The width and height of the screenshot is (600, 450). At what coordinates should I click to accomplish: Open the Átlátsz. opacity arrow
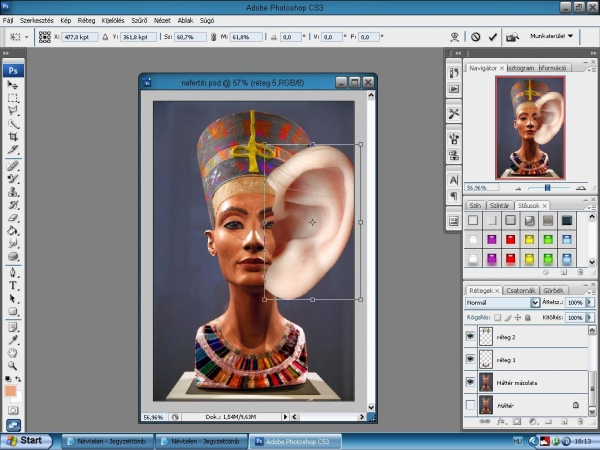tap(590, 303)
